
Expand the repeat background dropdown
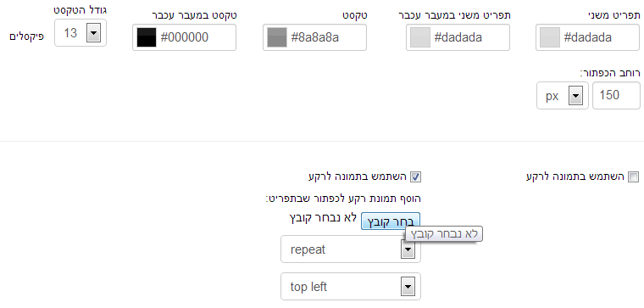[x=351, y=249]
